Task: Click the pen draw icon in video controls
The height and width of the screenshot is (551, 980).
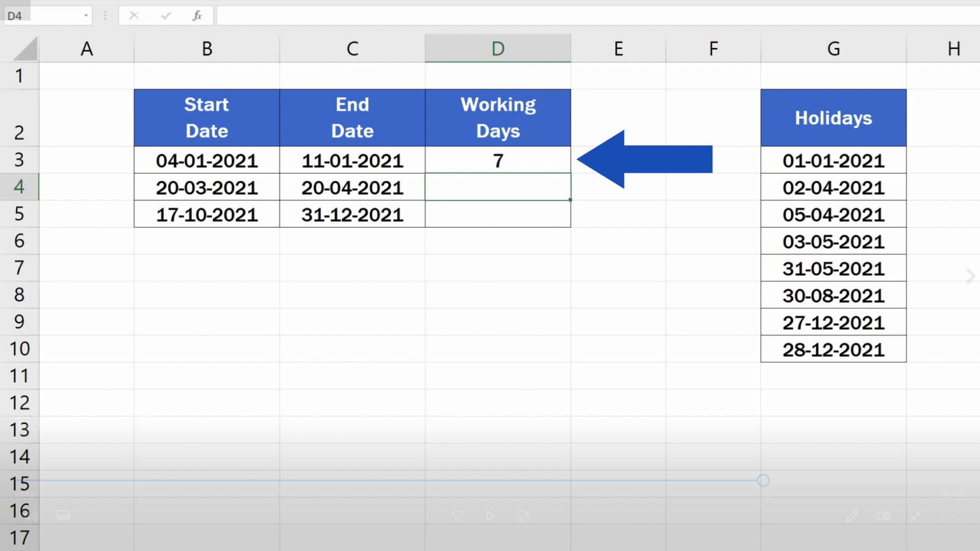Action: pyautogui.click(x=852, y=516)
